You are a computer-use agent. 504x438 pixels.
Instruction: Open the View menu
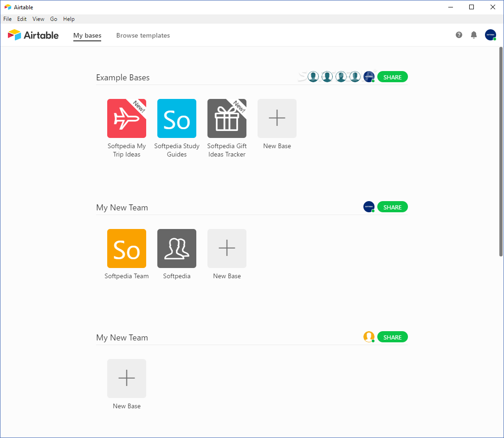[38, 19]
